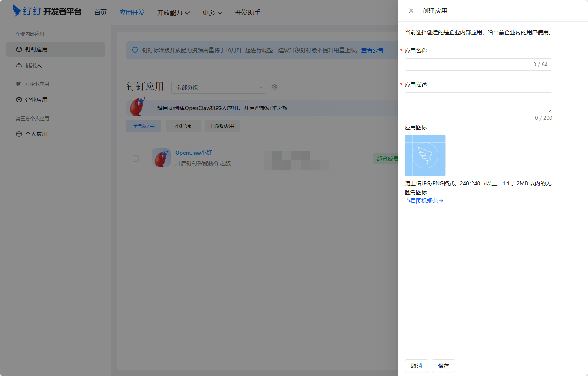Open the 查看公告 link
588x376 pixels.
(x=372, y=50)
